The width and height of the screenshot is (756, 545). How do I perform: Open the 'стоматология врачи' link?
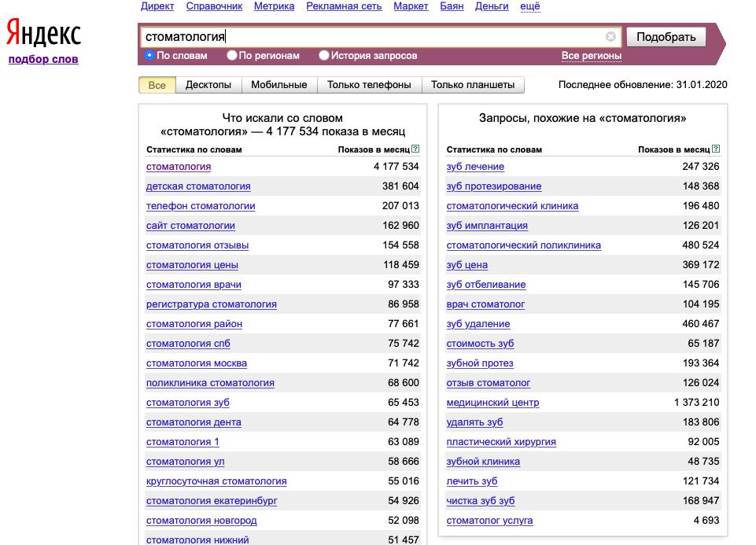[194, 285]
